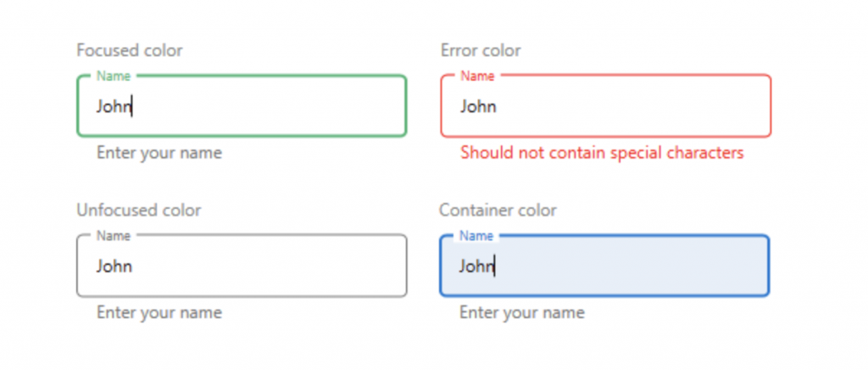
Task: Click the red floating "Name" label
Action: coord(477,76)
